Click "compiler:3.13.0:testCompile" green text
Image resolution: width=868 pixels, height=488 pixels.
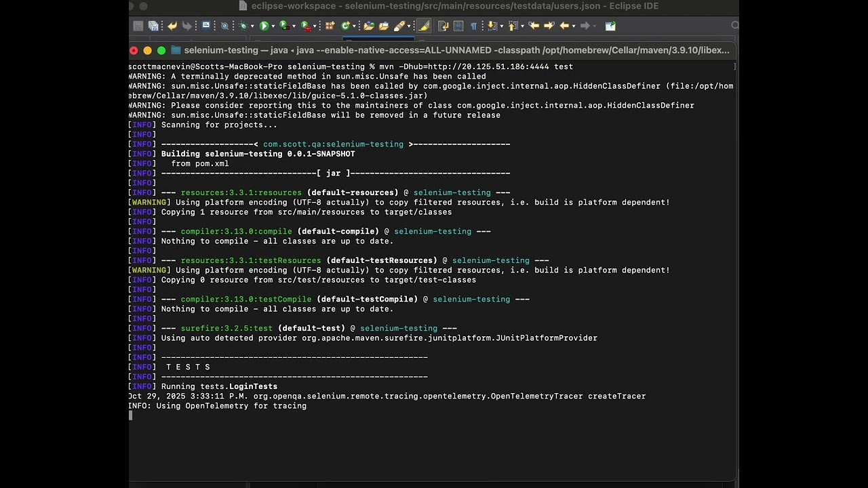(x=246, y=299)
